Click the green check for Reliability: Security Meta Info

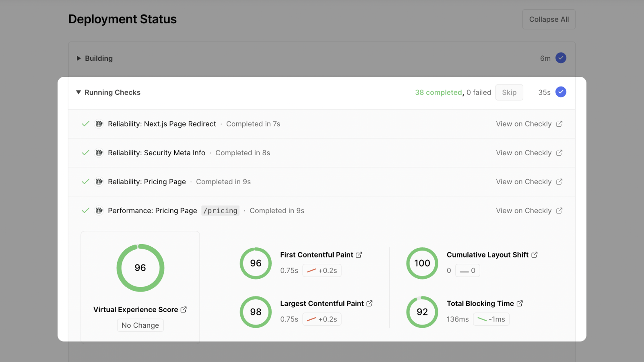pos(85,153)
